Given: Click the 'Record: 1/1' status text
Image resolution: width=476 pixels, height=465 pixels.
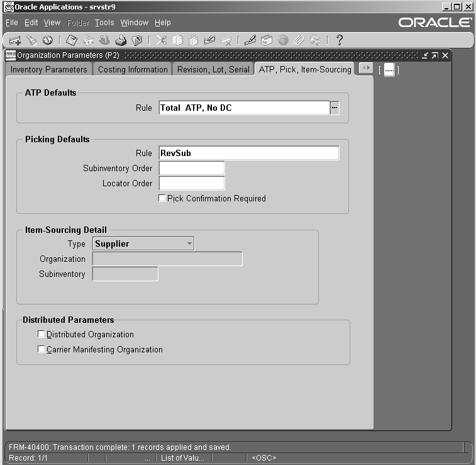Looking at the screenshot, I should click(x=28, y=457).
